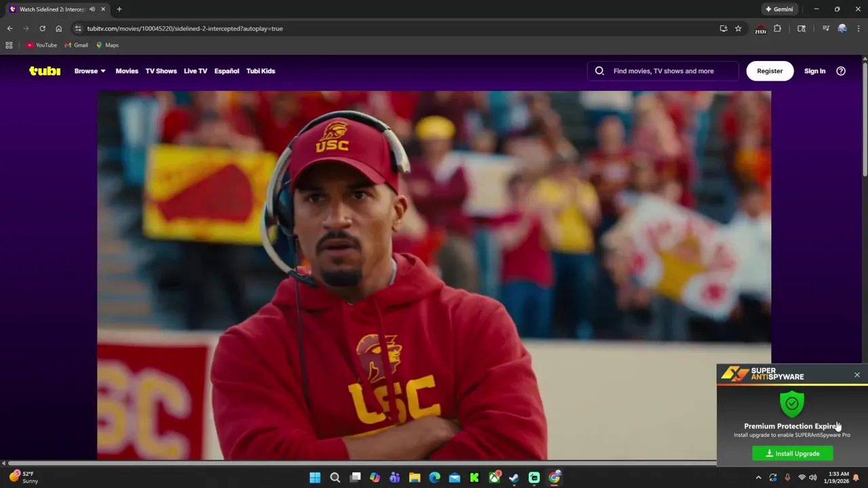Launch Copilot from the taskbar
Image resolution: width=868 pixels, height=488 pixels.
coord(374,478)
